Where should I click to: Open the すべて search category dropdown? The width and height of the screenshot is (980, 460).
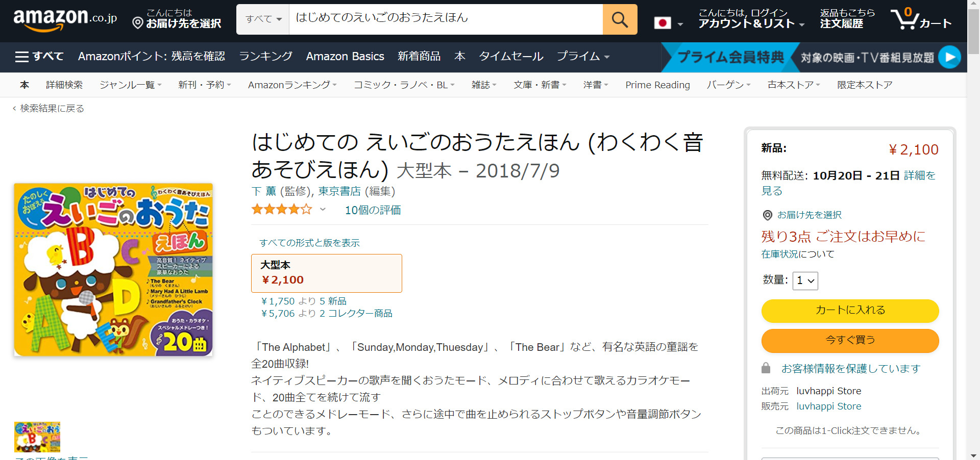263,19
